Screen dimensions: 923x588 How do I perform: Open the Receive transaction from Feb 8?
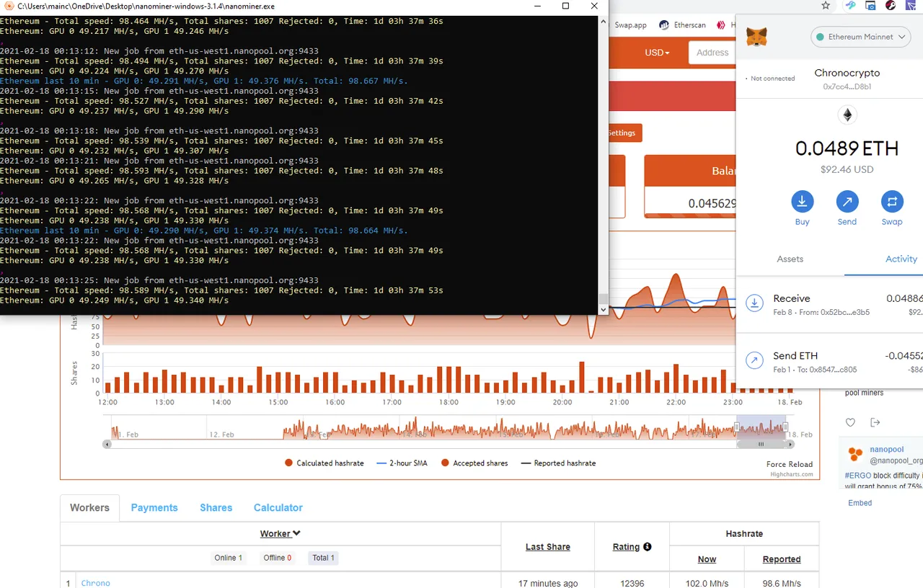point(830,304)
